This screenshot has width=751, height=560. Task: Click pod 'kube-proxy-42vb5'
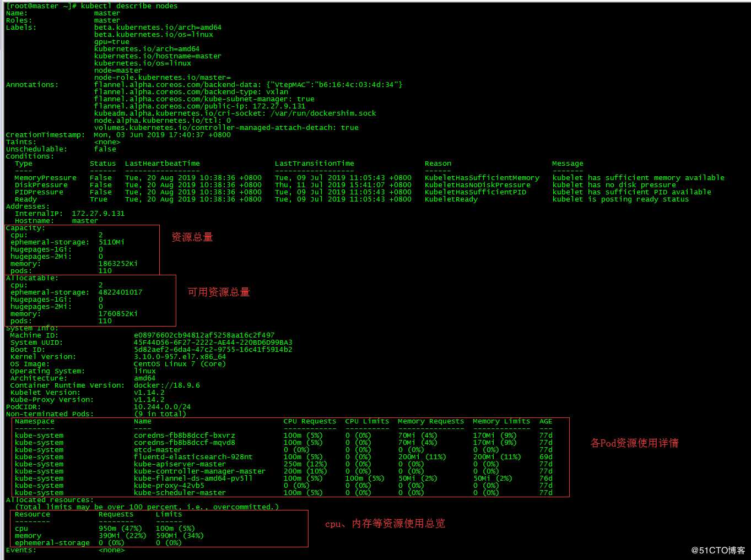point(169,486)
